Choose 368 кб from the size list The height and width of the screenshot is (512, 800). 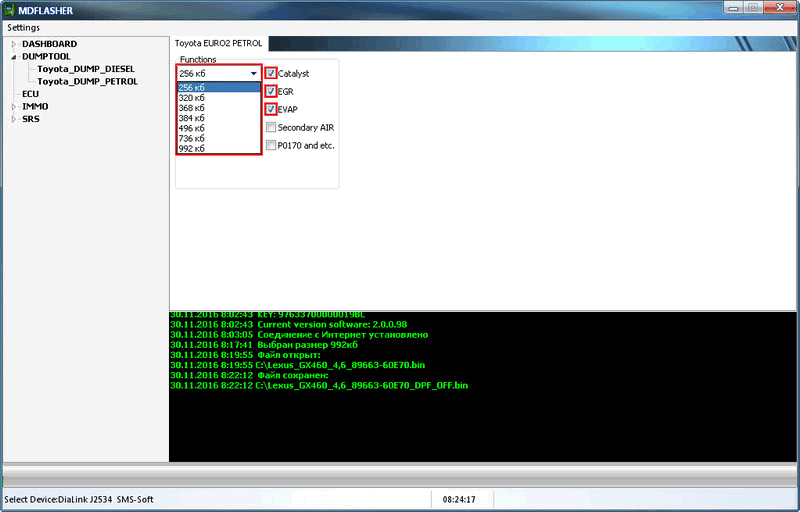(x=218, y=108)
